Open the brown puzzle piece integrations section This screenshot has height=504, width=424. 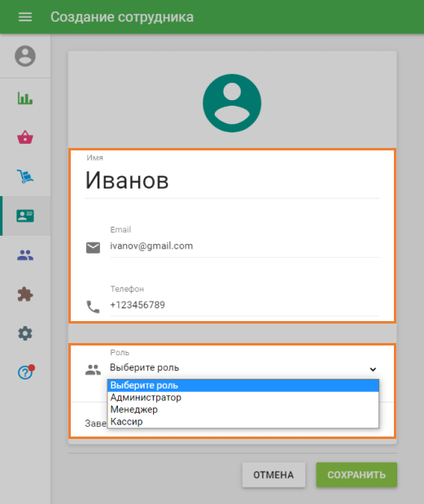(25, 294)
